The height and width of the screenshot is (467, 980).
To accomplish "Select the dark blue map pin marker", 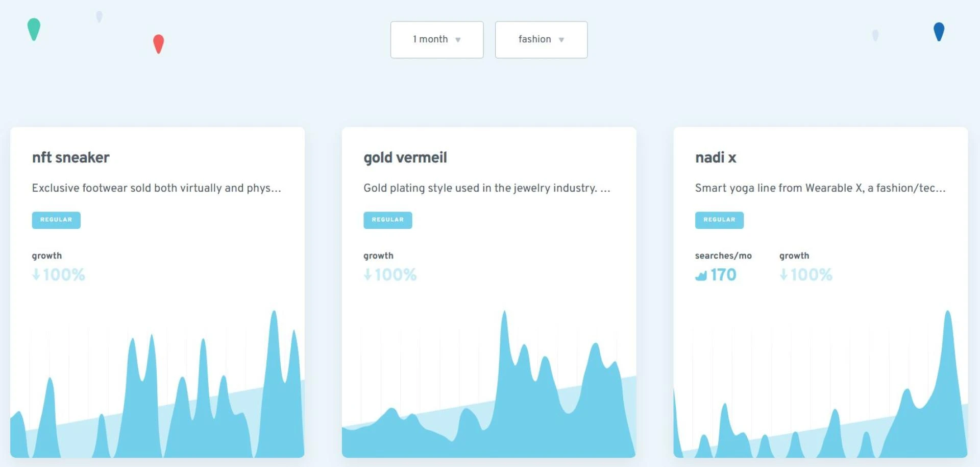I will (x=938, y=32).
